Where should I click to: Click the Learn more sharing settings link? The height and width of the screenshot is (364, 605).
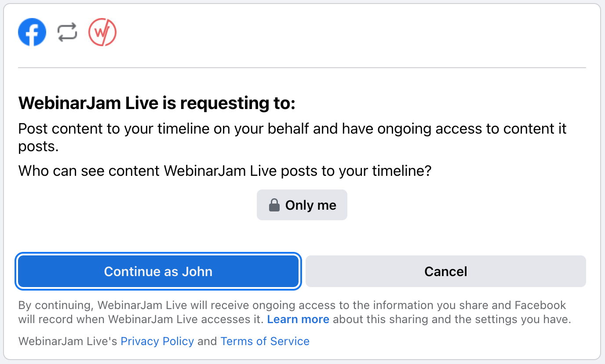pos(298,319)
